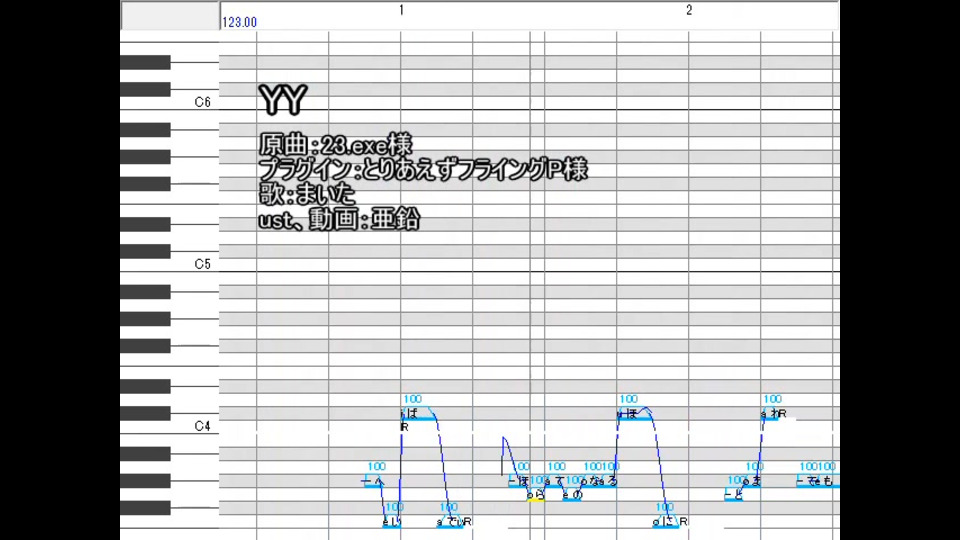Select the high note 'a わ'
Viewport: 960px width, 540px height.
(x=770, y=414)
